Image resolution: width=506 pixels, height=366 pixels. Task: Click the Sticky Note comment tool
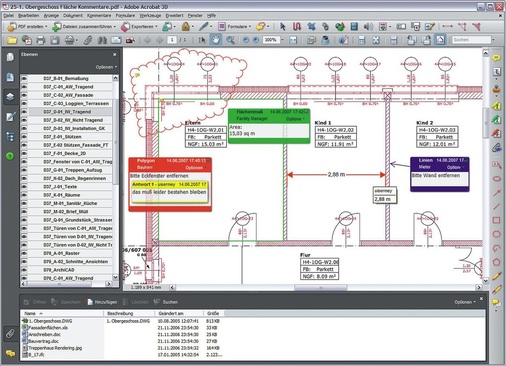496,58
